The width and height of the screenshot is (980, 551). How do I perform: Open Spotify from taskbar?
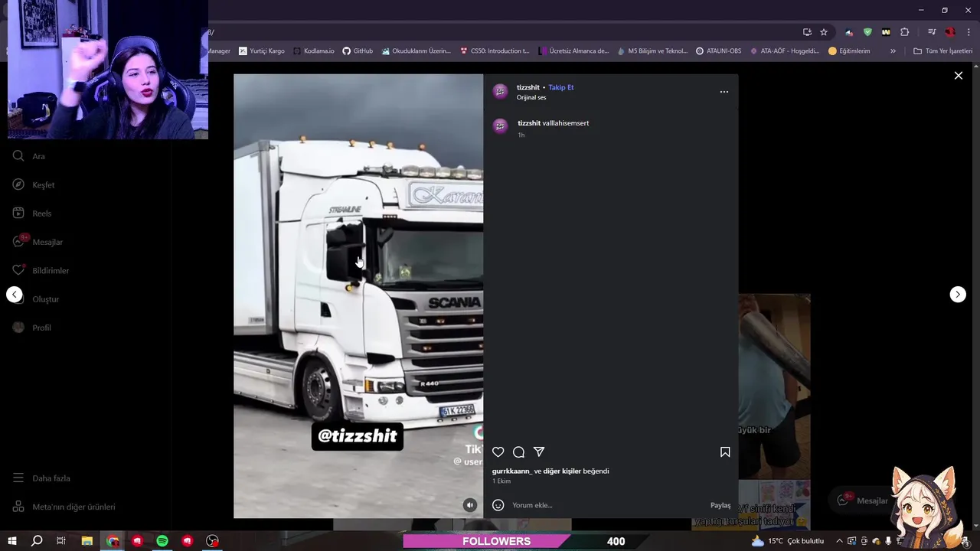162,541
